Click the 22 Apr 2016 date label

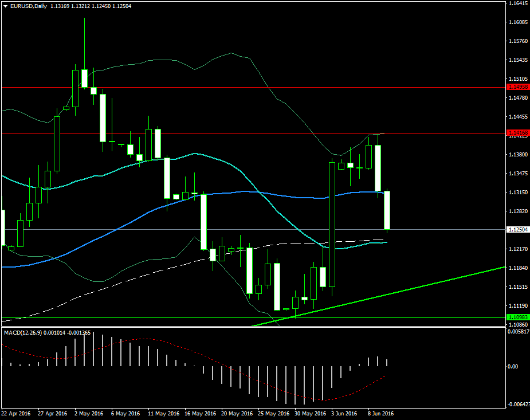coord(17,413)
